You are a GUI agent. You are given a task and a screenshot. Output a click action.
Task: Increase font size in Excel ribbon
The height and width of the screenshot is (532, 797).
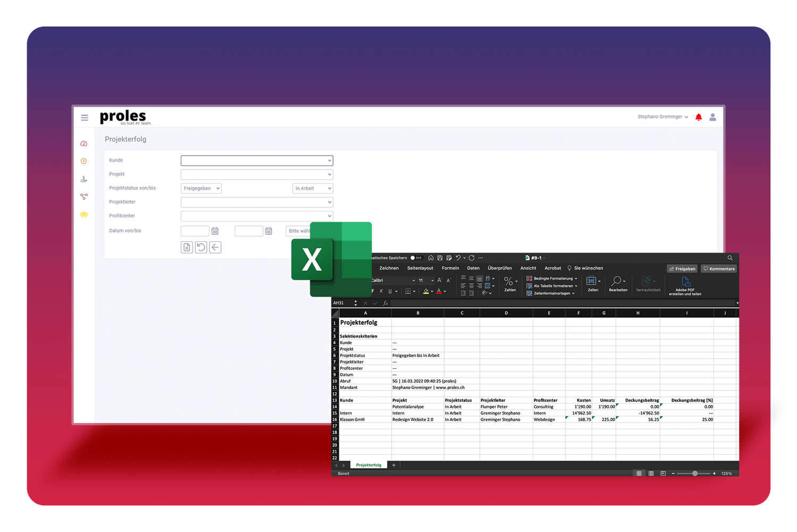(x=440, y=280)
